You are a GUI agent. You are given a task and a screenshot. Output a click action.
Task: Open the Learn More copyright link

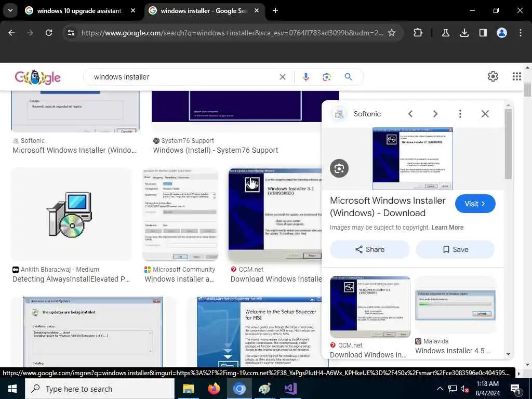pos(447,228)
